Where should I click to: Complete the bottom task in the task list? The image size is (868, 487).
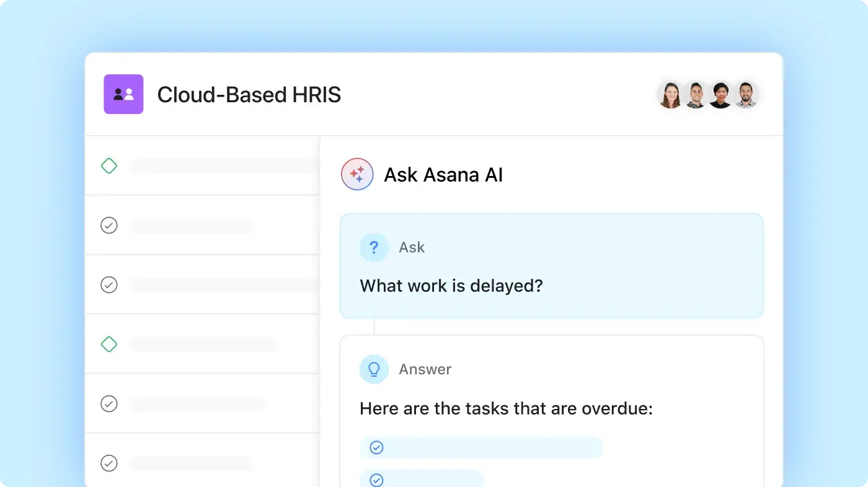[109, 463]
